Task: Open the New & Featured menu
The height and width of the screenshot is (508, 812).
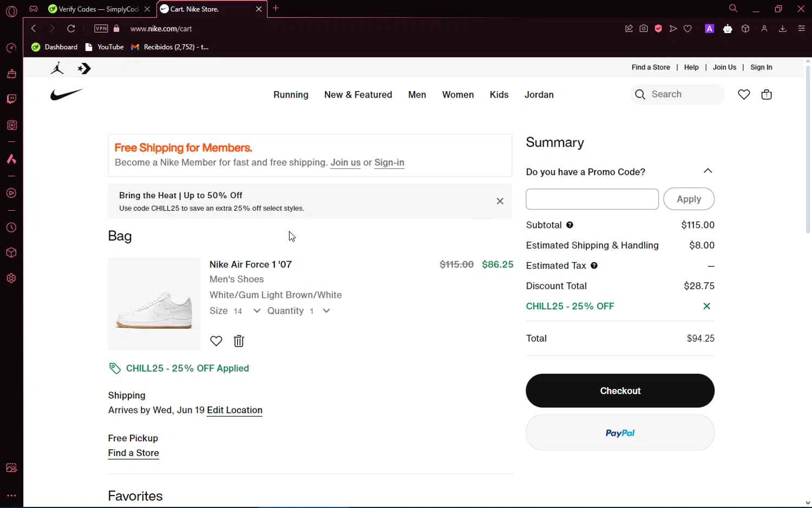Action: [x=358, y=95]
